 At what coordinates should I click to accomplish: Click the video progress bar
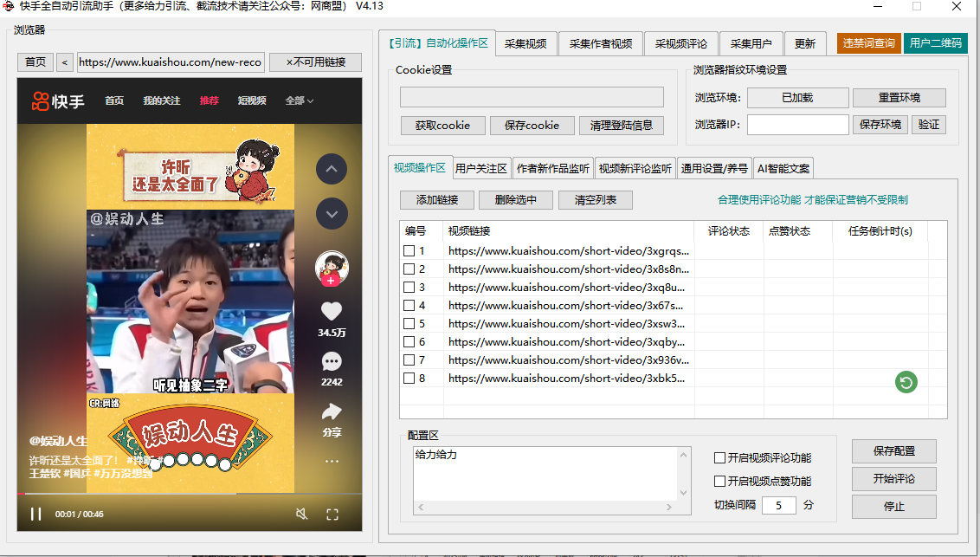tap(190, 494)
